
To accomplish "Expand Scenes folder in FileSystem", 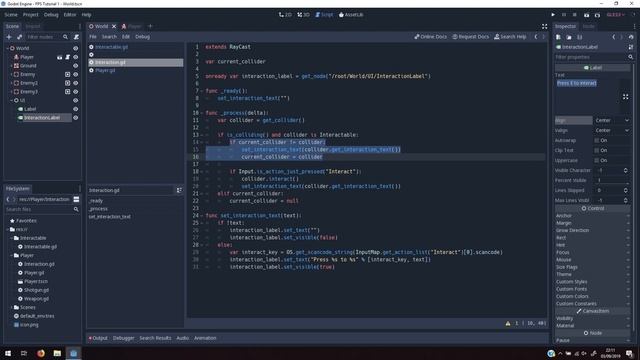I will 11,307.
